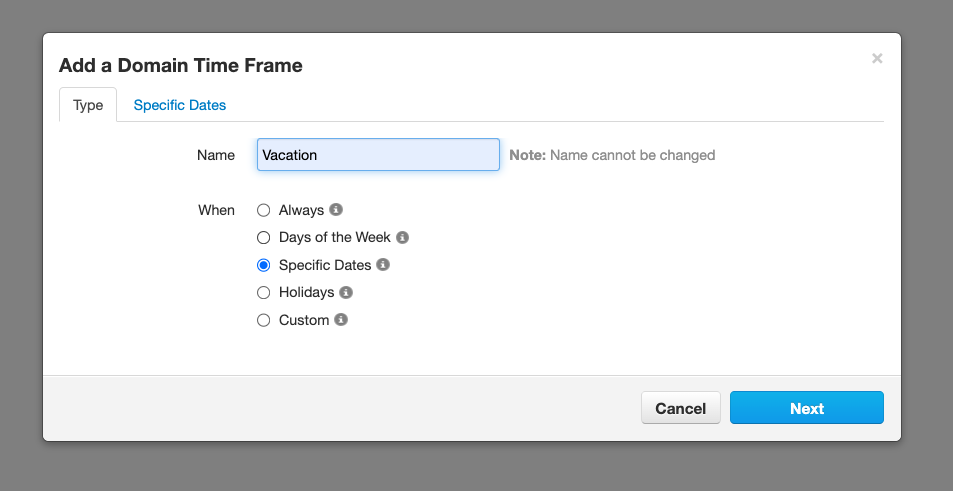Click the Days of the Week label text
The height and width of the screenshot is (491, 953).
click(334, 238)
